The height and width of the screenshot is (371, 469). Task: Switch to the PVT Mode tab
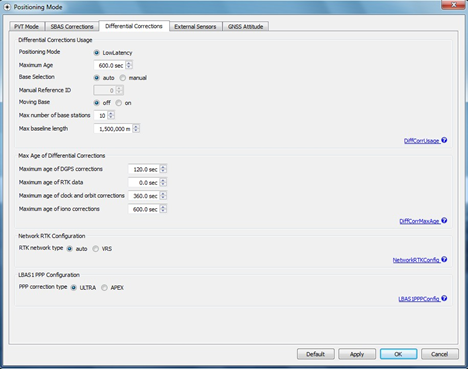(x=26, y=26)
